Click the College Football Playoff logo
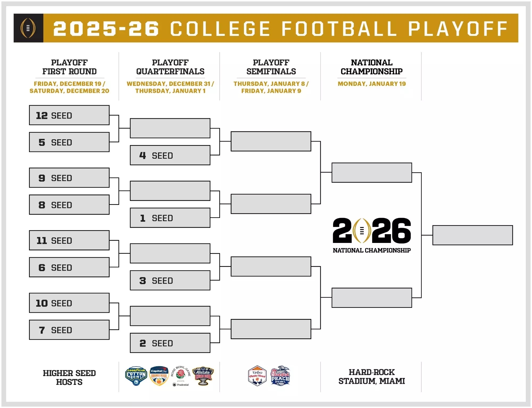The height and width of the screenshot is (408, 532). tap(28, 28)
